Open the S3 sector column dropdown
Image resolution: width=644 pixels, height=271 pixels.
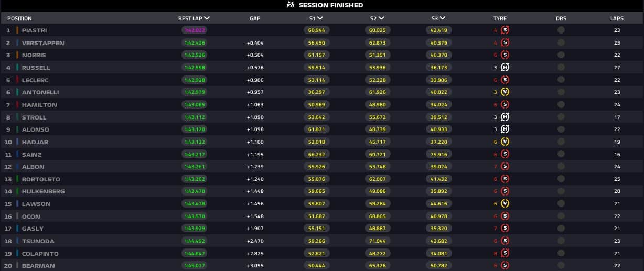click(x=443, y=18)
